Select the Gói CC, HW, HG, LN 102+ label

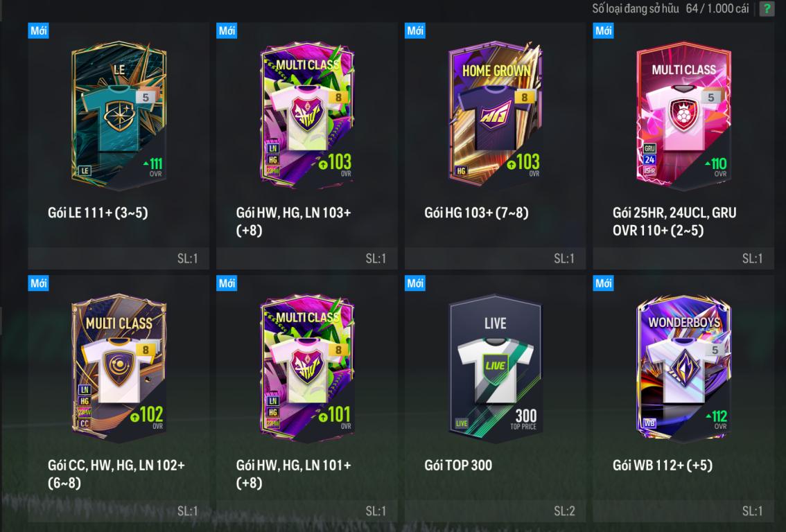116,474
